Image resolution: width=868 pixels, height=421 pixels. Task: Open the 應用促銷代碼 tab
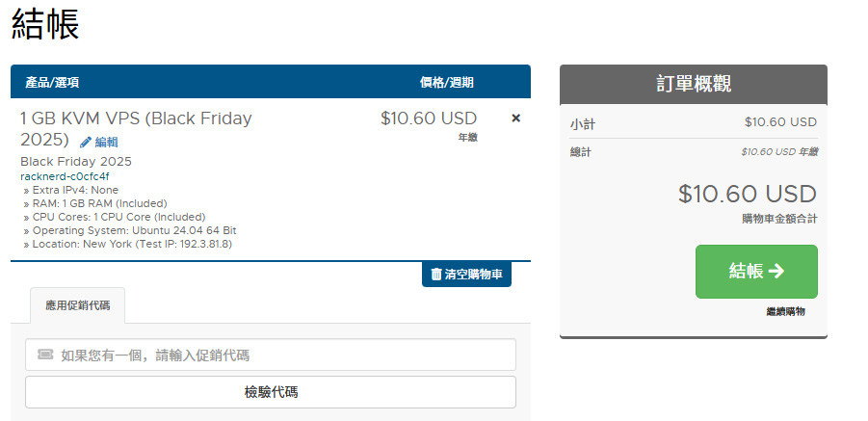click(77, 305)
